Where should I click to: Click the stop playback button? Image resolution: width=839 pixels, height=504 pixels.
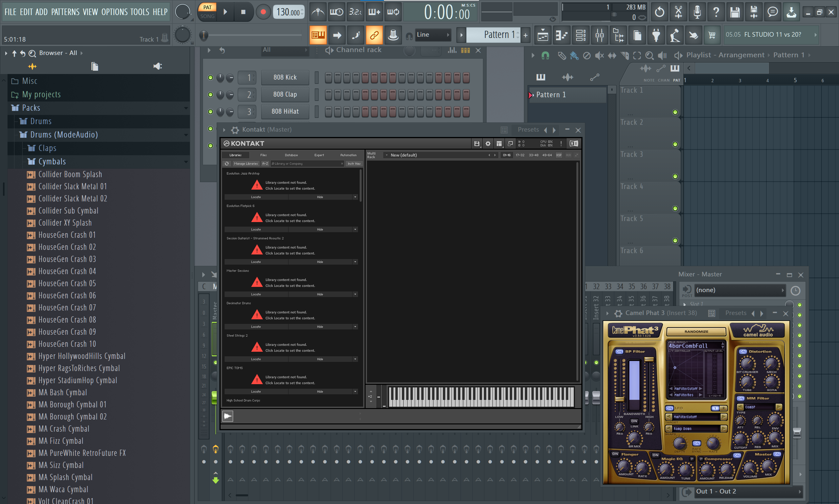[x=243, y=12]
